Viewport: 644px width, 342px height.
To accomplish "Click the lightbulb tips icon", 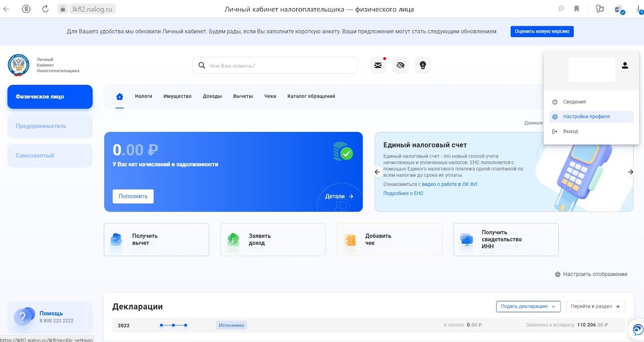I will coord(423,64).
